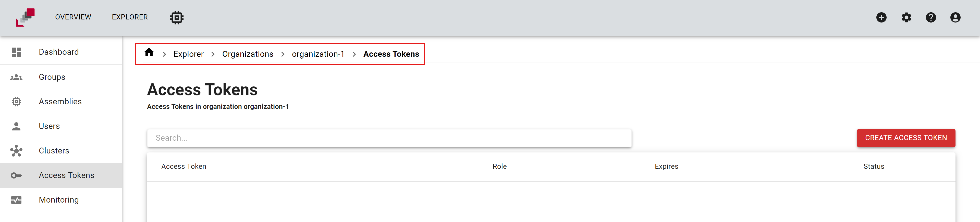Click the Access Tokens breadcrumb item
The height and width of the screenshot is (222, 980).
[391, 54]
